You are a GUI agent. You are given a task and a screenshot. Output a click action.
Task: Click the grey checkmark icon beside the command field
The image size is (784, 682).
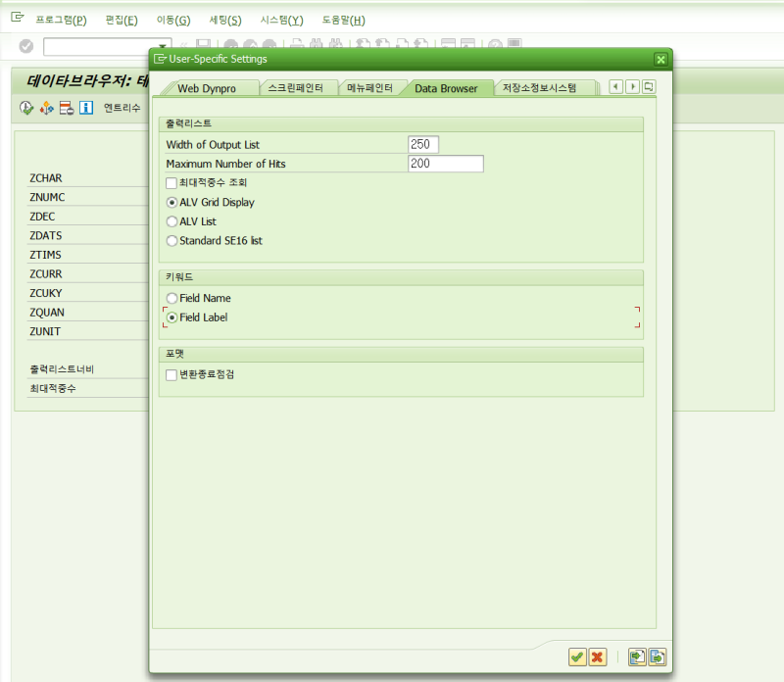click(x=26, y=46)
